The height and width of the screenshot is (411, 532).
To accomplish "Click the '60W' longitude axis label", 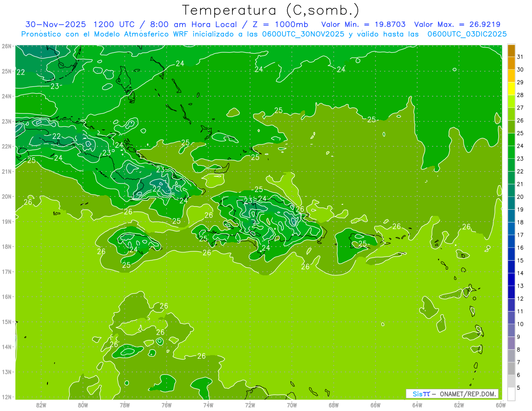I will (x=501, y=405).
